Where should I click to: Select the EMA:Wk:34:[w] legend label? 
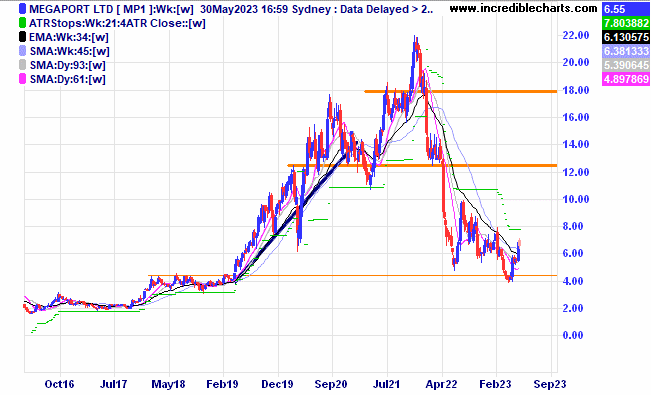point(69,37)
